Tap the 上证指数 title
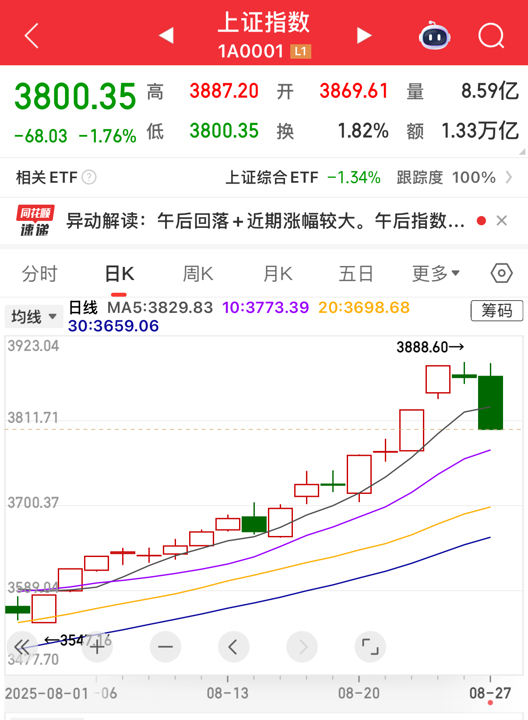The height and width of the screenshot is (720, 528). [x=264, y=22]
